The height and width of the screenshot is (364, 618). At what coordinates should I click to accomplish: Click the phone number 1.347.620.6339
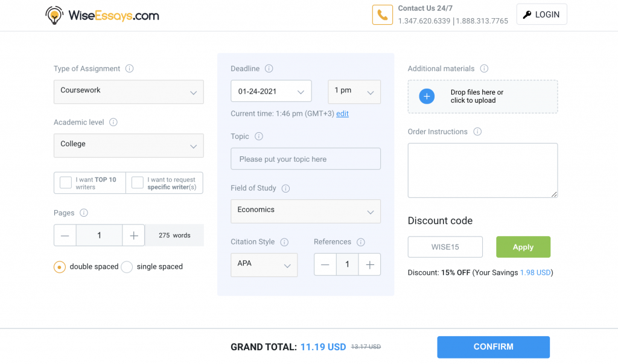[424, 21]
